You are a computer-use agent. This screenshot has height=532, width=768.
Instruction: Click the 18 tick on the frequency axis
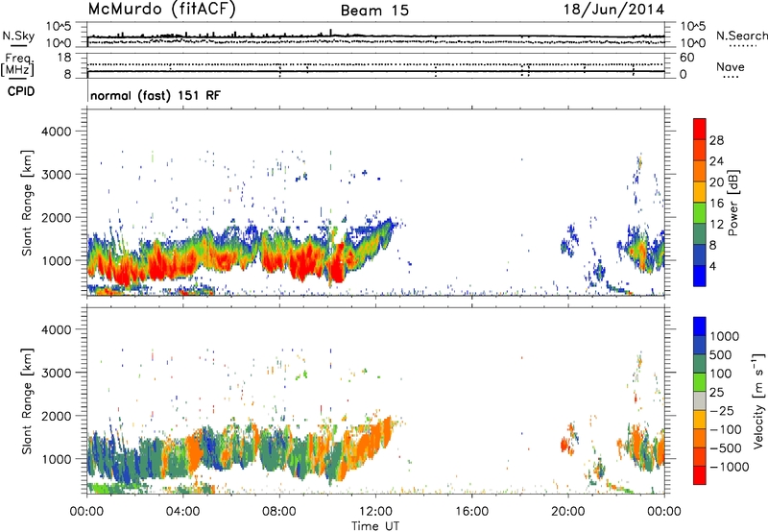click(x=64, y=58)
